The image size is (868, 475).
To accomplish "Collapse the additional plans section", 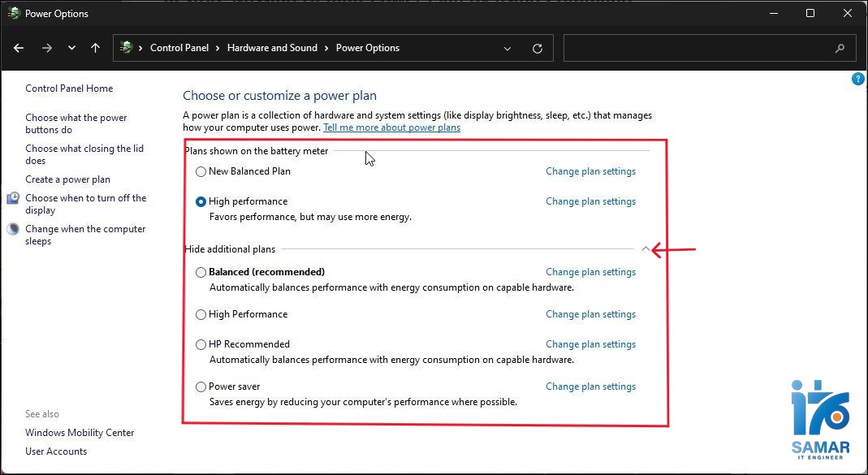I will (646, 249).
